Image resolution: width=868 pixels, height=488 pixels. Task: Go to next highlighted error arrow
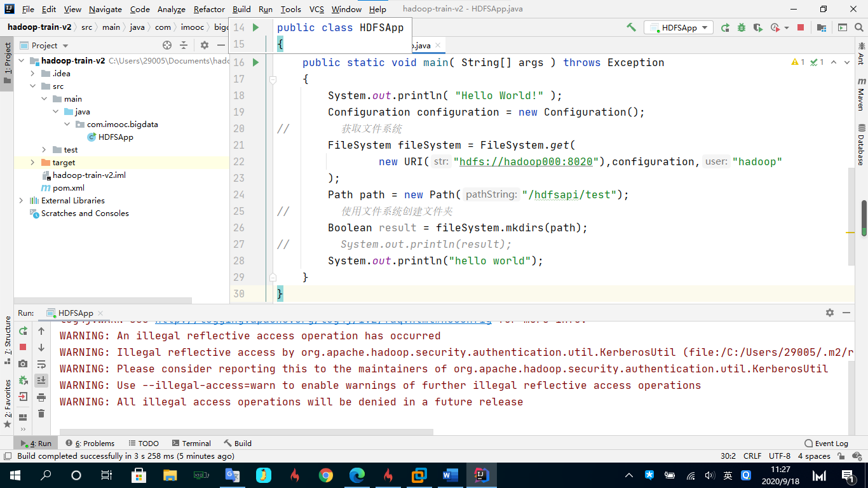[x=848, y=62]
